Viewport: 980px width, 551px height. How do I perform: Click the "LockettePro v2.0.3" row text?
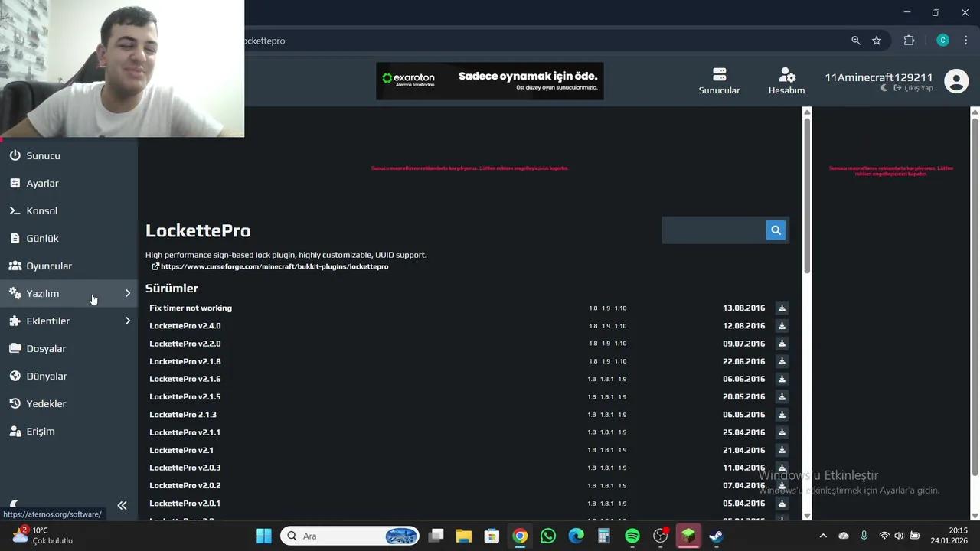(x=185, y=468)
